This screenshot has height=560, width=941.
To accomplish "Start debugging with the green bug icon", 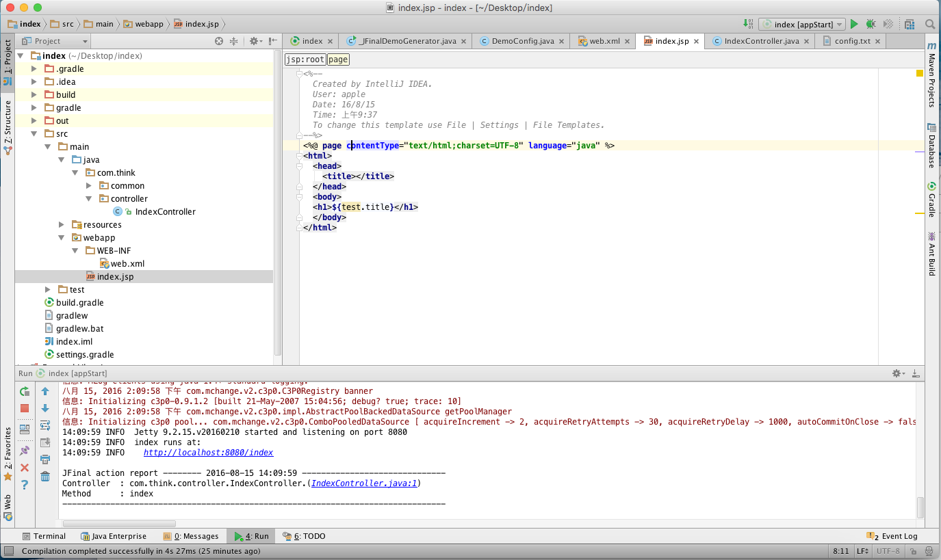I will (x=871, y=24).
